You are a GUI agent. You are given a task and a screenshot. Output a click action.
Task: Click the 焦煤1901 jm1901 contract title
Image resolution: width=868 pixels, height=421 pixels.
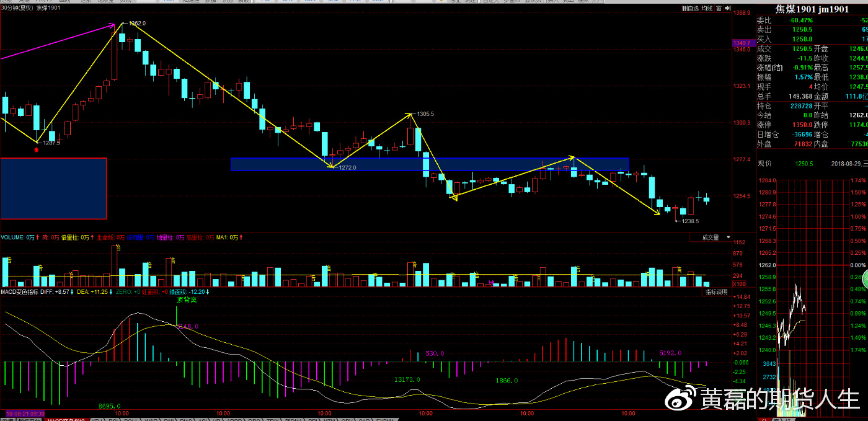point(812,9)
